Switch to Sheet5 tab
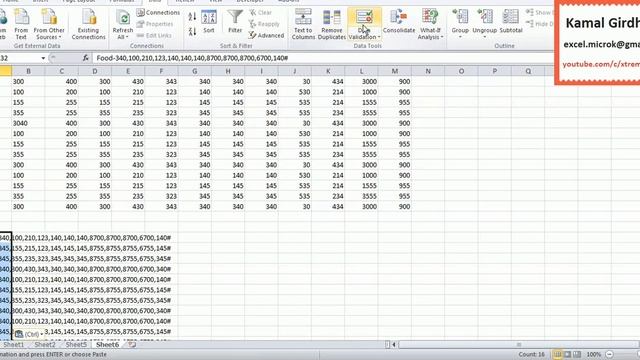Image resolution: width=640 pixels, height=360 pixels. tap(76, 345)
